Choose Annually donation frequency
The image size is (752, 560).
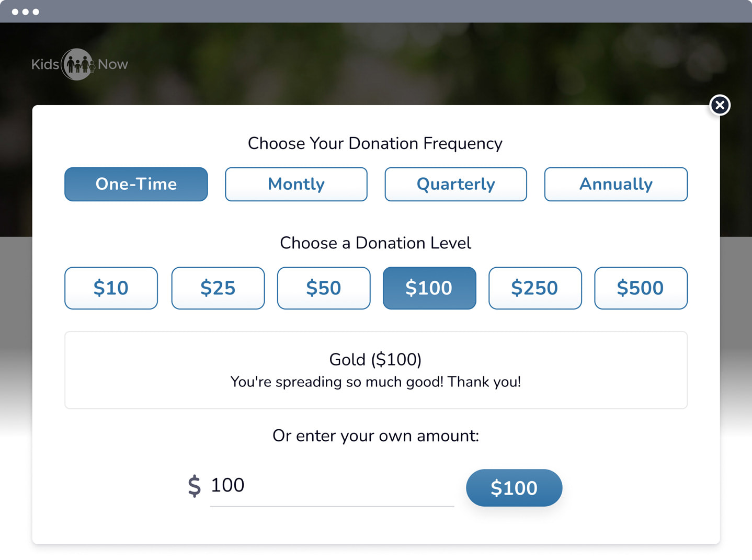(x=616, y=184)
